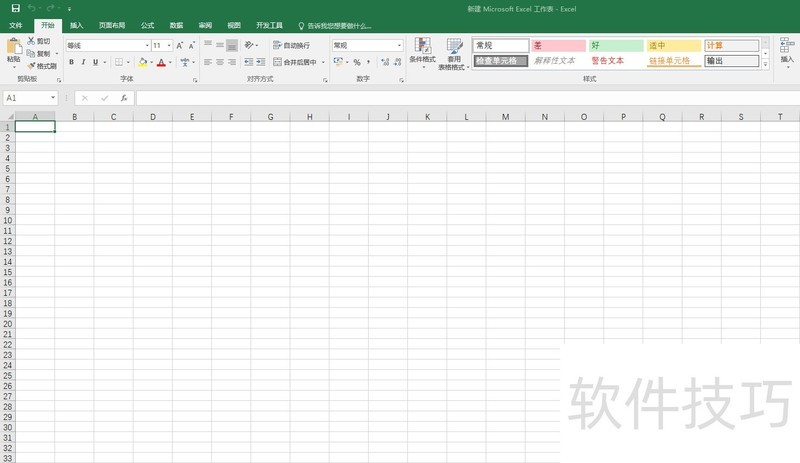Apply the Good (好) cell style
Image resolution: width=800 pixels, height=463 pixels.
coord(616,45)
